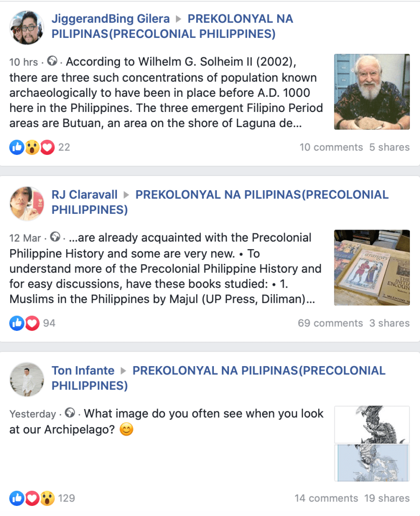Open Ton Infante's profile picture
The height and width of the screenshot is (516, 420).
27,379
